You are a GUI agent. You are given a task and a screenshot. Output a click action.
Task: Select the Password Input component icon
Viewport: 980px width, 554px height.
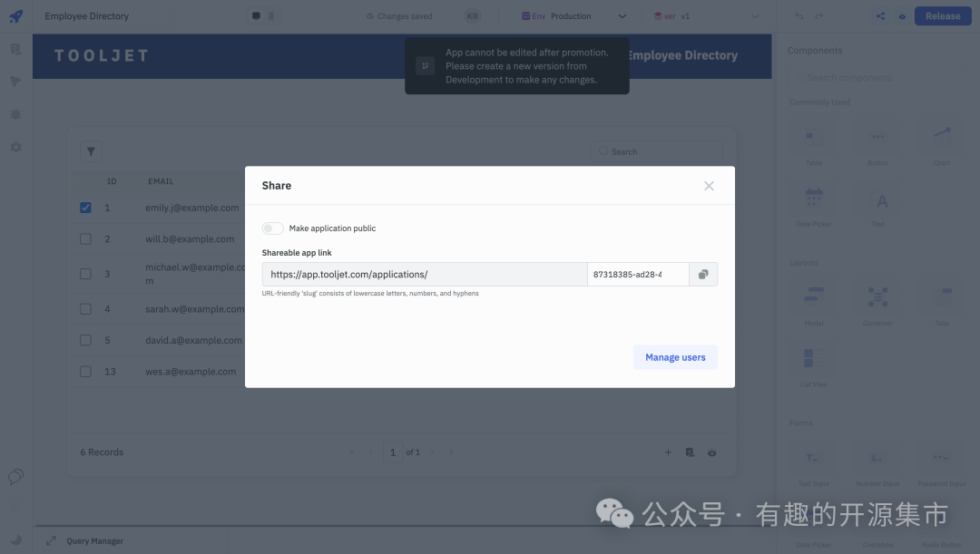(x=942, y=458)
